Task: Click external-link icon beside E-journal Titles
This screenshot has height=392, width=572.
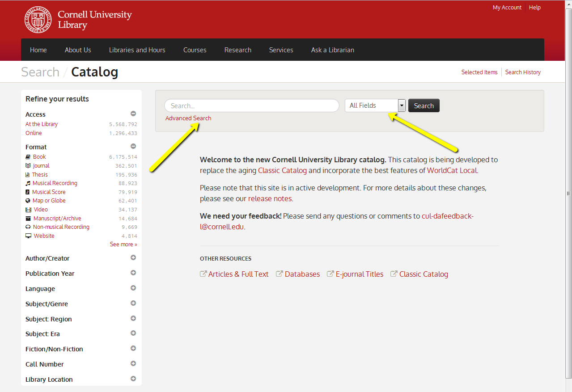Action: click(330, 274)
